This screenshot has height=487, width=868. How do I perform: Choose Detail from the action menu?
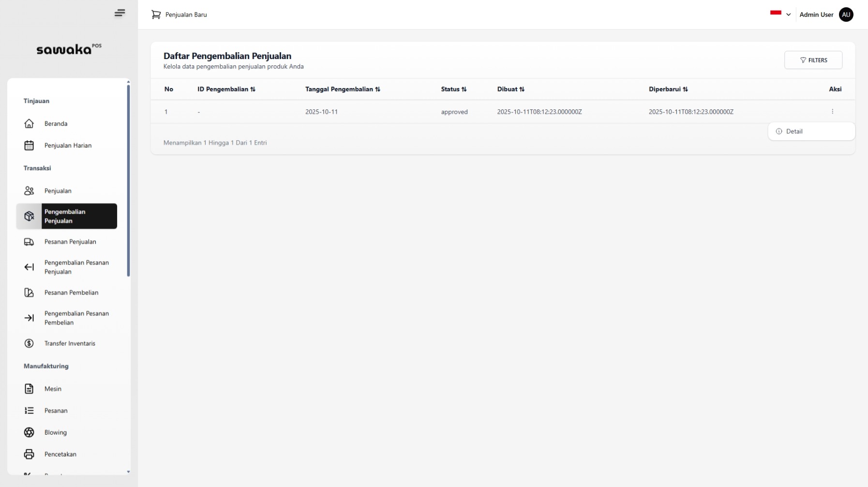tap(794, 132)
